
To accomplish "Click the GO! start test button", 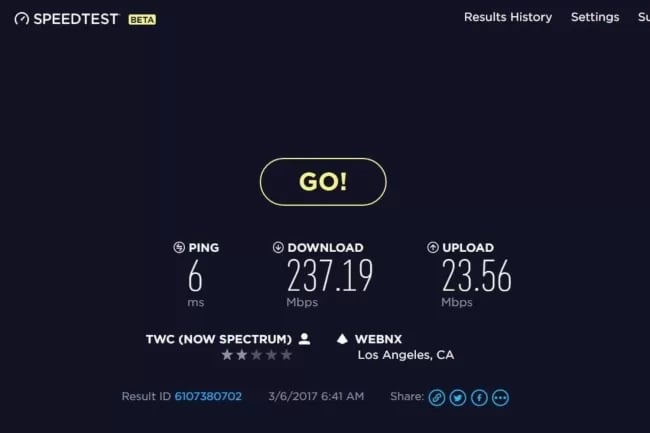I will click(323, 181).
